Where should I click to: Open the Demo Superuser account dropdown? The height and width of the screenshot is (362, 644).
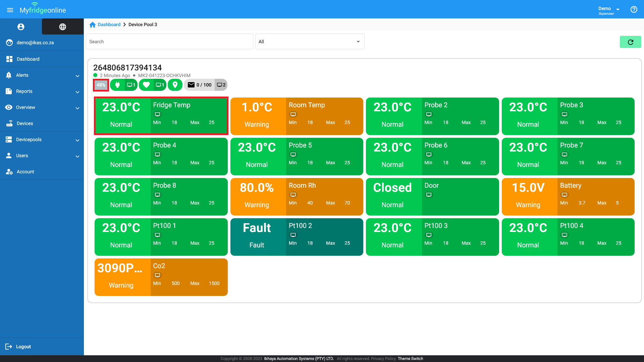click(609, 10)
